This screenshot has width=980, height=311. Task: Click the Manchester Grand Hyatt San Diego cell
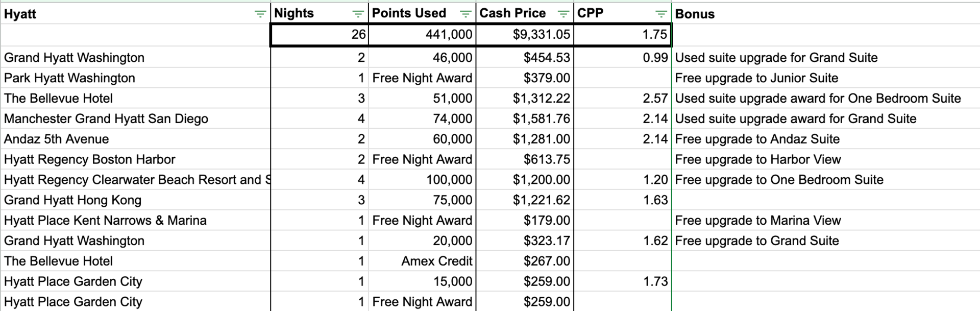tap(106, 118)
